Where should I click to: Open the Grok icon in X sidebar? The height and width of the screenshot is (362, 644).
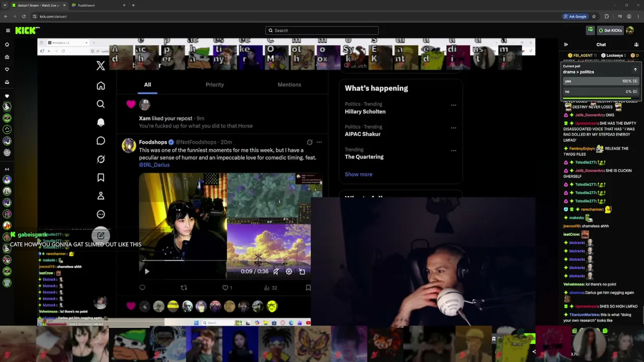pyautogui.click(x=101, y=159)
